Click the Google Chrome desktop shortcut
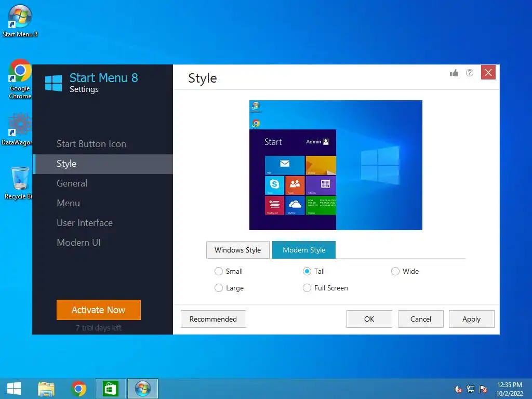The width and height of the screenshot is (532, 399). (20, 79)
